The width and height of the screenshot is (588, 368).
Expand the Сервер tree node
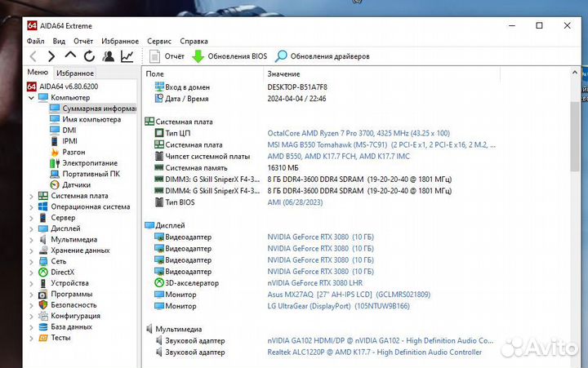click(31, 218)
